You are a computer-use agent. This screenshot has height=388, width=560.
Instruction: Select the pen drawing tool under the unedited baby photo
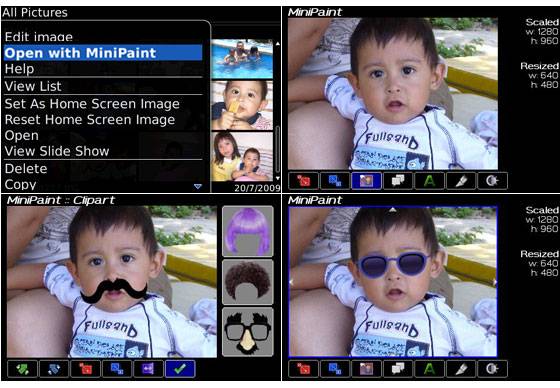(461, 181)
